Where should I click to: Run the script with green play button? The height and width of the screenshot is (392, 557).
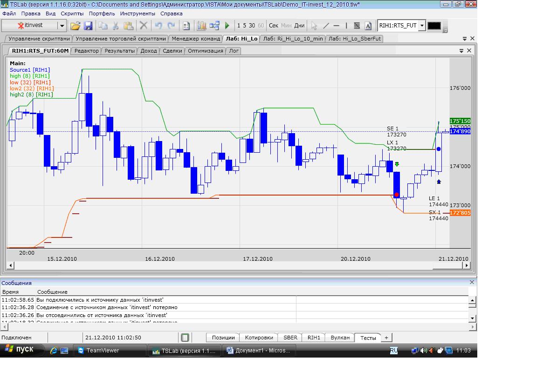pos(227,26)
